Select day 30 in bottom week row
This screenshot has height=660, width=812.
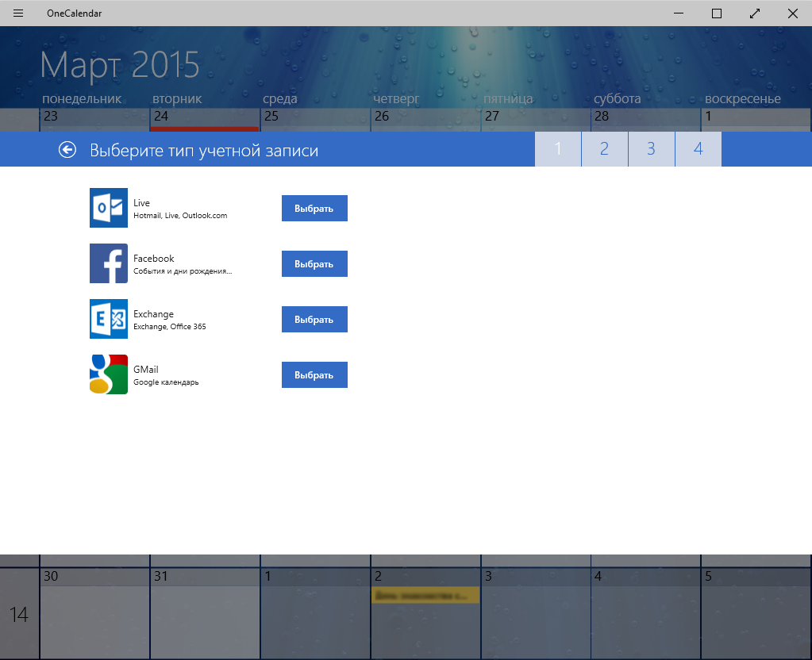[94, 613]
